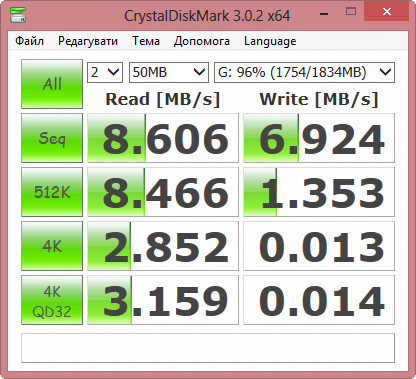Start the 4K QD32 benchmark test
This screenshot has width=416, height=379.
pos(52,300)
